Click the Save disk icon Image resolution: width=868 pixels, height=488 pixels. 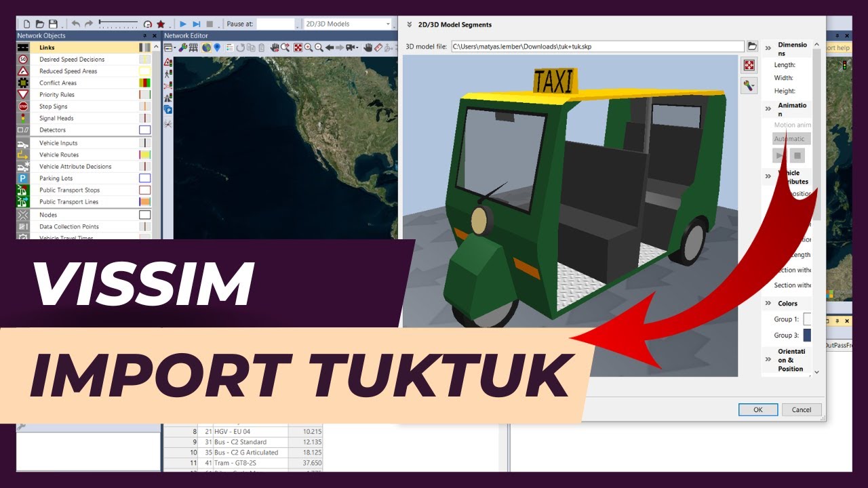pos(52,24)
